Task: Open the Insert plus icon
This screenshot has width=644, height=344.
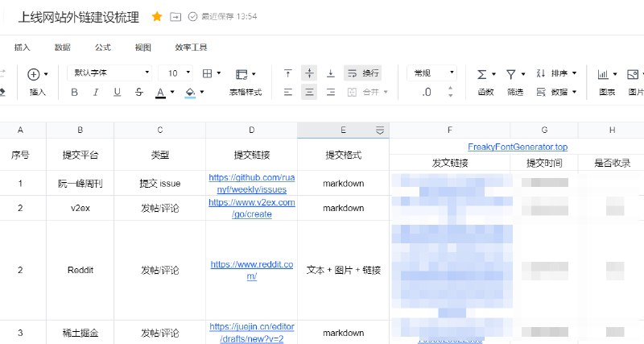Action: tap(34, 74)
